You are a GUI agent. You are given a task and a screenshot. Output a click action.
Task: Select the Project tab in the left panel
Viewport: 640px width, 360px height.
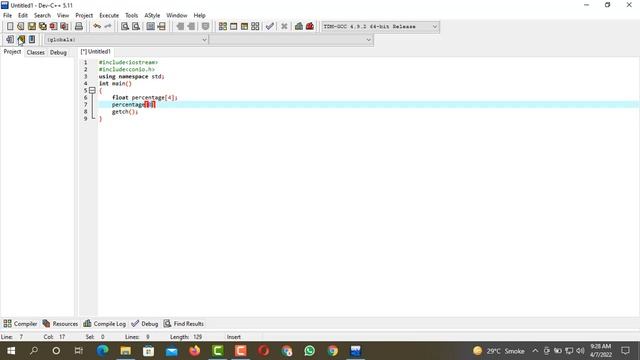point(12,52)
